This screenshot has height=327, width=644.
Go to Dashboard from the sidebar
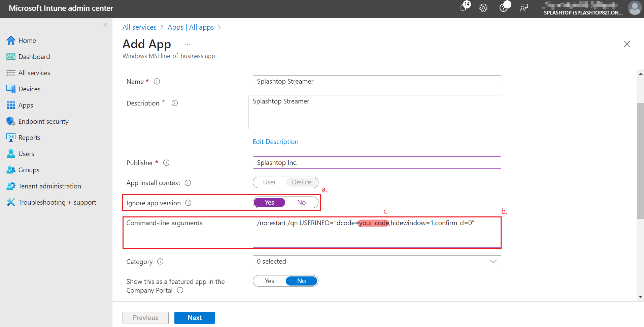34,56
